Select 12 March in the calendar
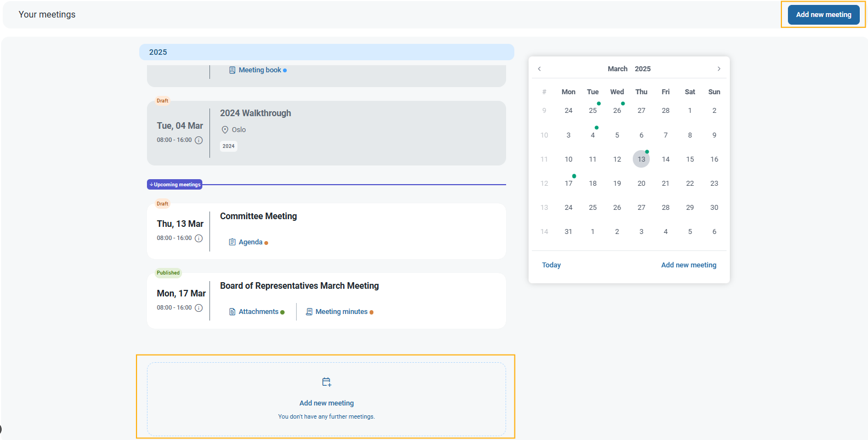The width and height of the screenshot is (868, 440). [x=617, y=159]
